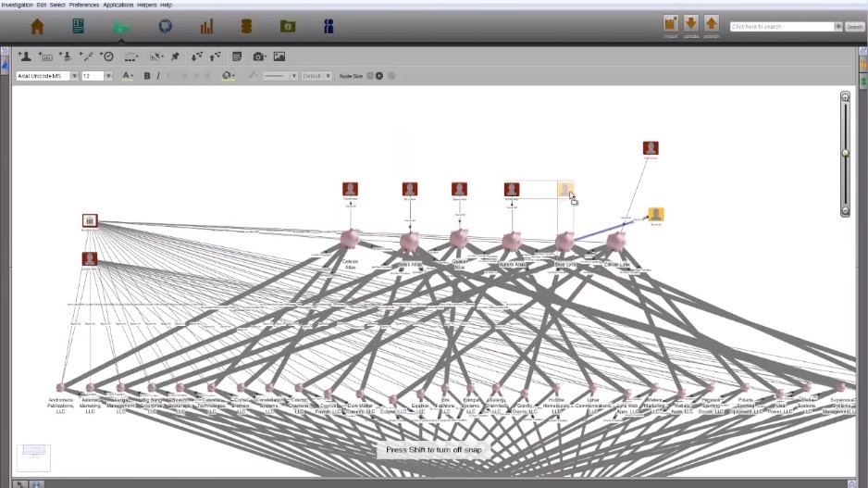Image resolution: width=868 pixels, height=488 pixels.
Task: Select the building entity node at left
Action: 90,220
